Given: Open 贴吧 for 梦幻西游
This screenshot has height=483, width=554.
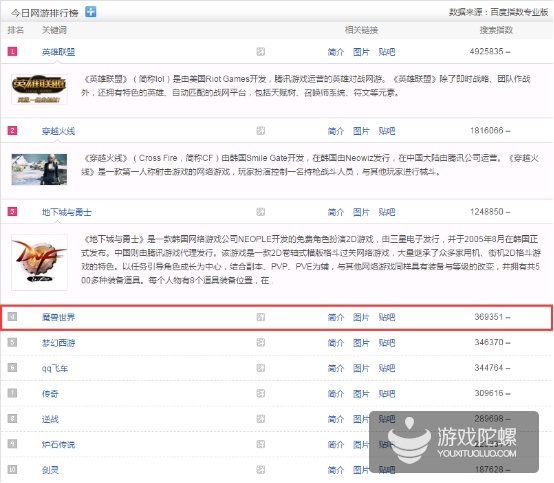Looking at the screenshot, I should (387, 342).
